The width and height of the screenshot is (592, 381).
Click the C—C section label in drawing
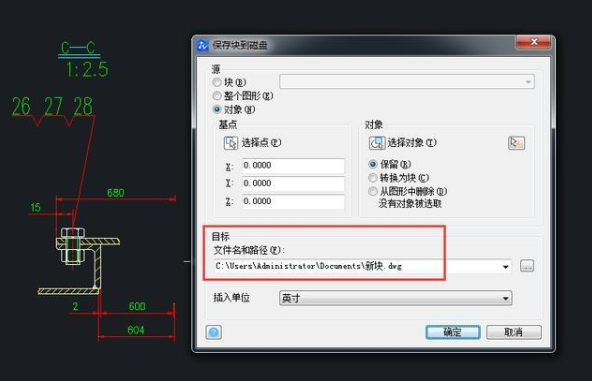[78, 48]
